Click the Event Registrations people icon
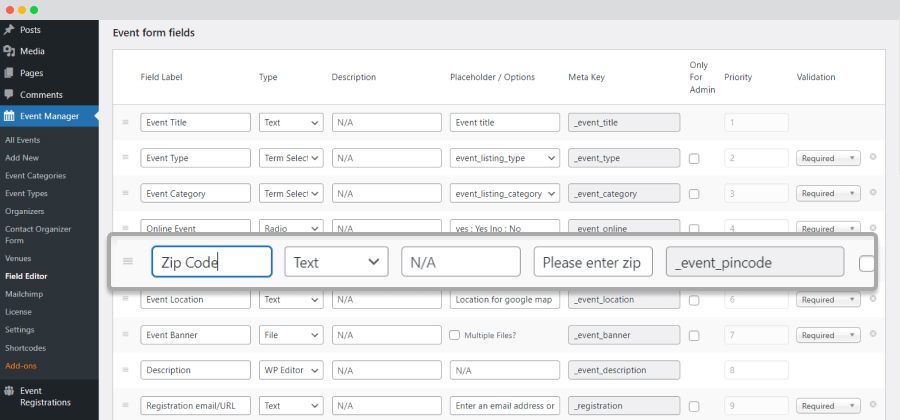Viewport: 900px width, 420px height. click(x=9, y=391)
